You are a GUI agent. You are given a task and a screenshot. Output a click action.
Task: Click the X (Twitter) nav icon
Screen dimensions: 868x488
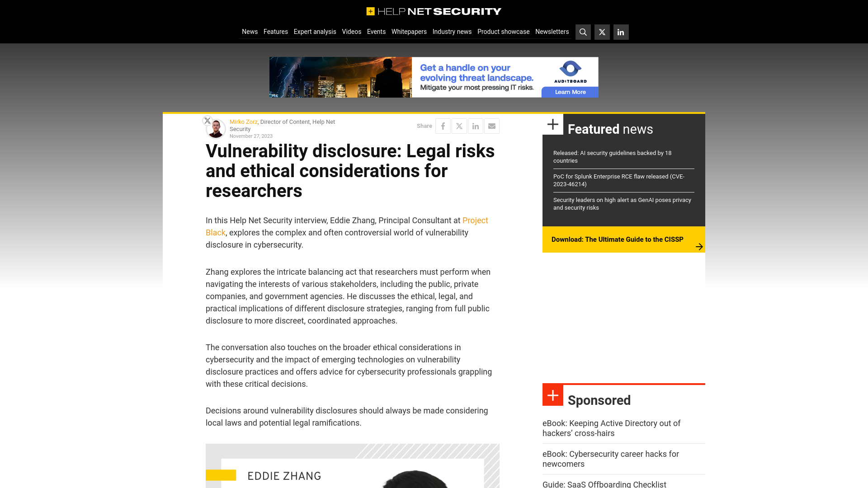(x=602, y=32)
